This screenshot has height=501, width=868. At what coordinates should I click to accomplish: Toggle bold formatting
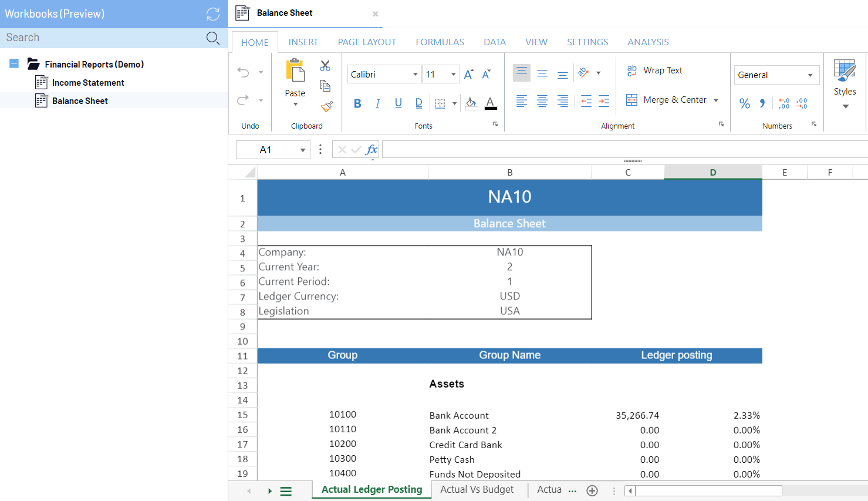click(x=357, y=103)
